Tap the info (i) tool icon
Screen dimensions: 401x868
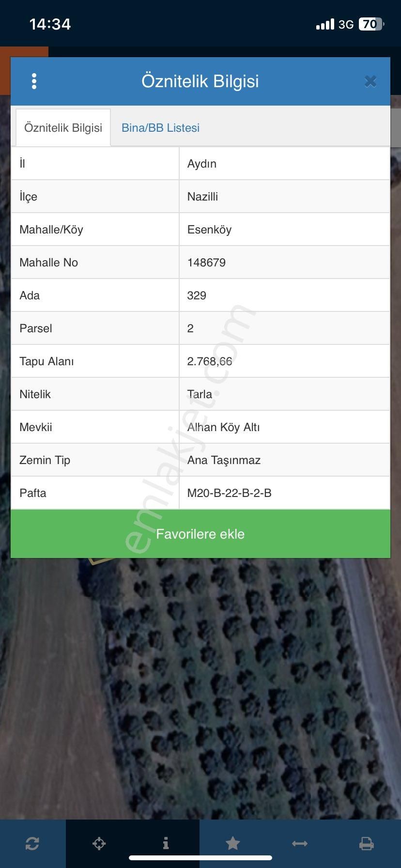coord(166,843)
